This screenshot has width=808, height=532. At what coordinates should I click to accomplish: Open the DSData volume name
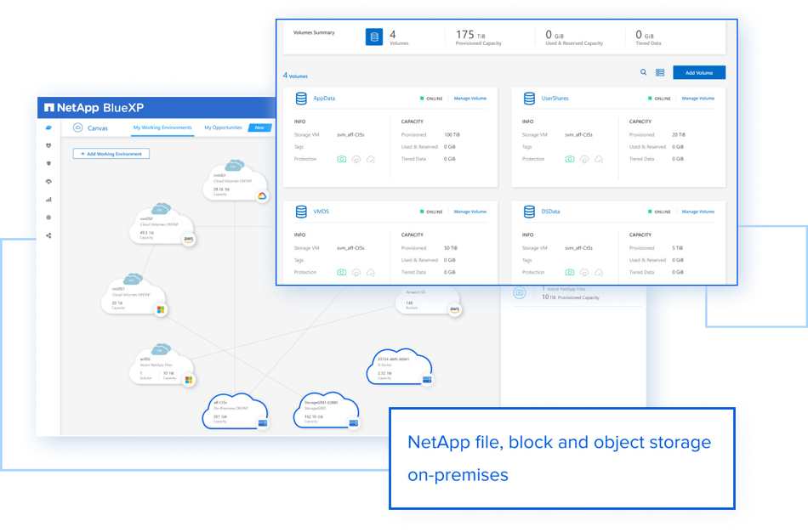click(x=550, y=212)
